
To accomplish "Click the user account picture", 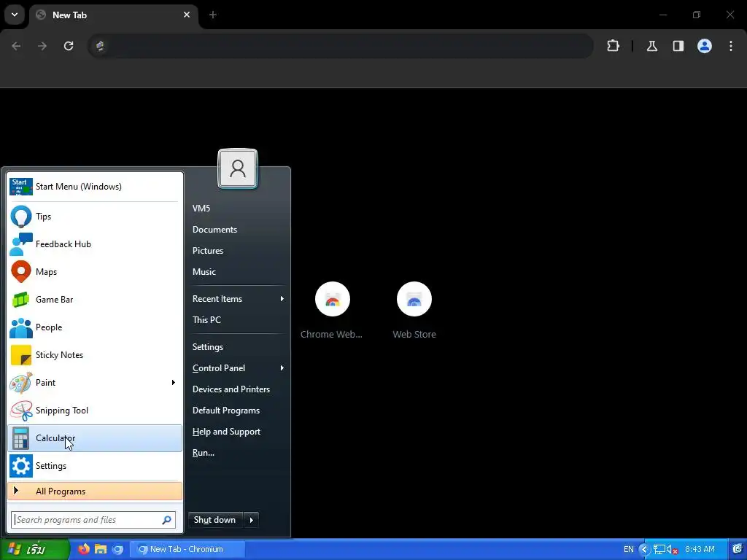I will pyautogui.click(x=238, y=168).
